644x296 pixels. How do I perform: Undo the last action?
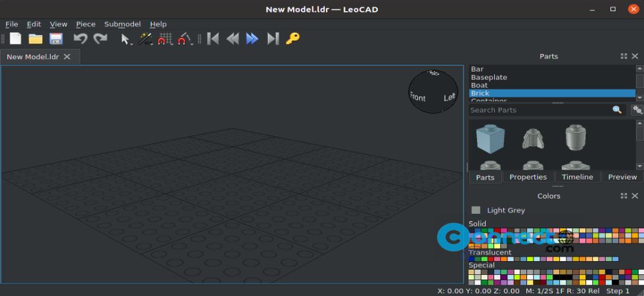[80, 39]
